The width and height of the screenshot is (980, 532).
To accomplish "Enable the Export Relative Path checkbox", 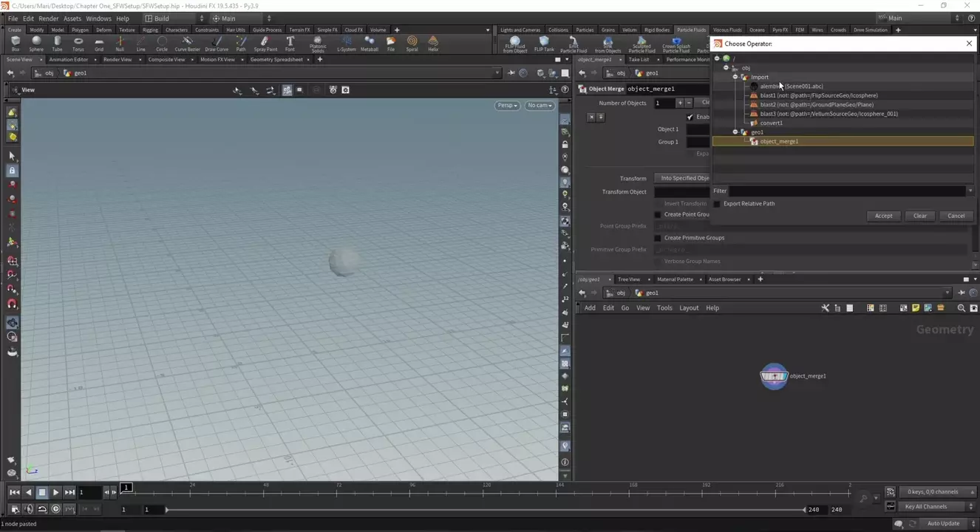I will point(717,204).
